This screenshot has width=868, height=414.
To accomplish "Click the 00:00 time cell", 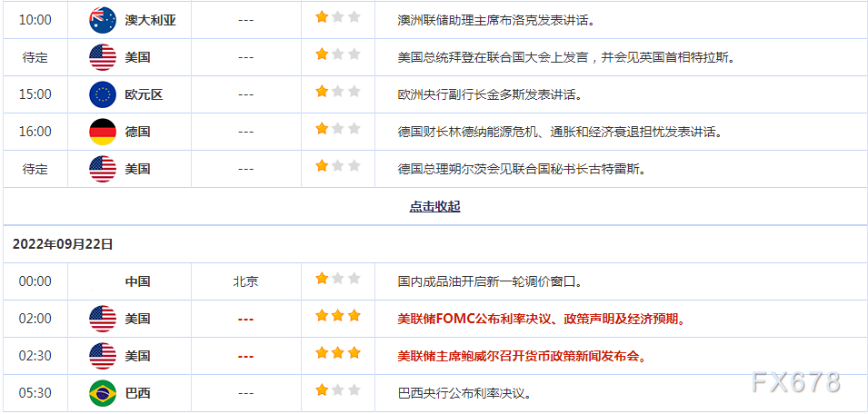I will point(35,281).
